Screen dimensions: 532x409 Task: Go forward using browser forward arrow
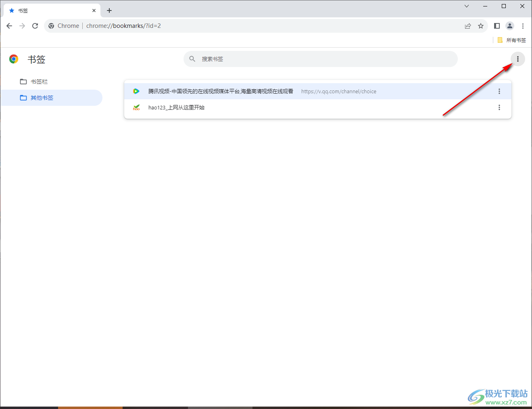pyautogui.click(x=22, y=26)
